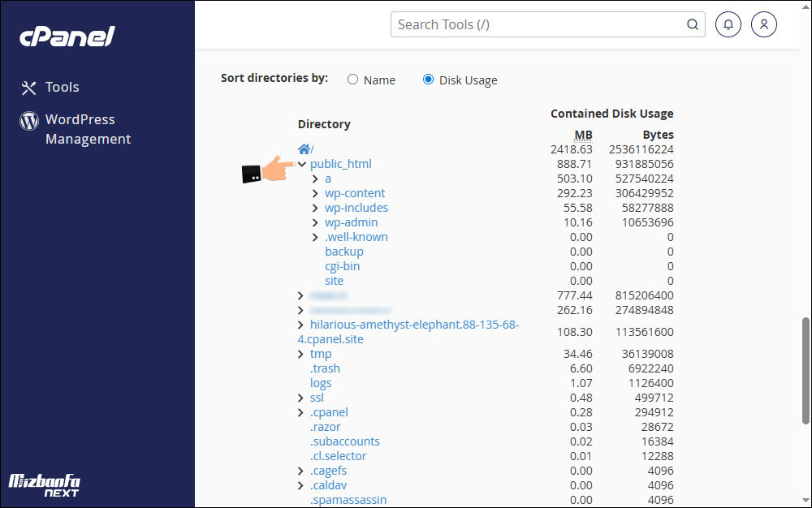Viewport: 812px width, 508px height.
Task: Open the .trash directory link
Action: (x=325, y=368)
